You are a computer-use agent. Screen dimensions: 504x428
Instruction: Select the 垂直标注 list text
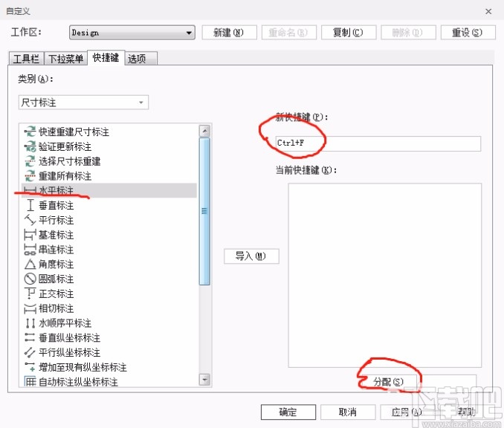pos(56,205)
